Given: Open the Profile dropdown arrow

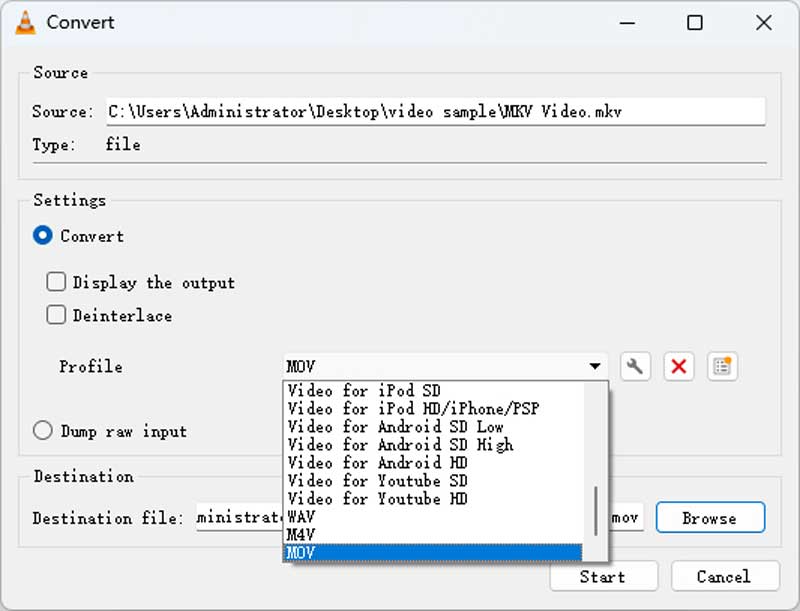Looking at the screenshot, I should pyautogui.click(x=597, y=366).
